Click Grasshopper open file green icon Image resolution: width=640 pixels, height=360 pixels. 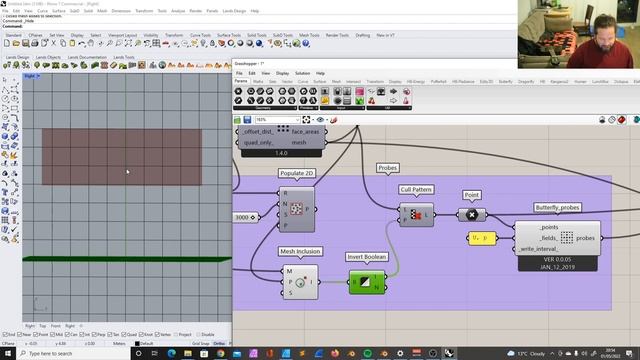(237, 120)
